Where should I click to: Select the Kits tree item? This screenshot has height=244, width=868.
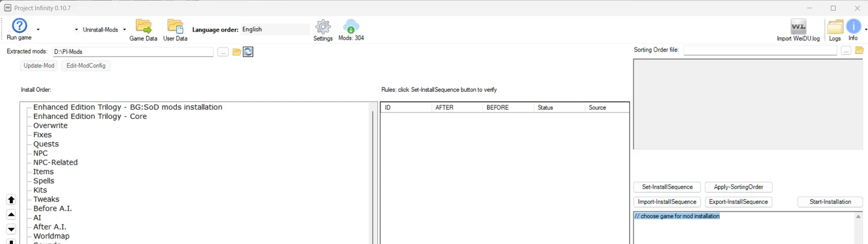40,190
